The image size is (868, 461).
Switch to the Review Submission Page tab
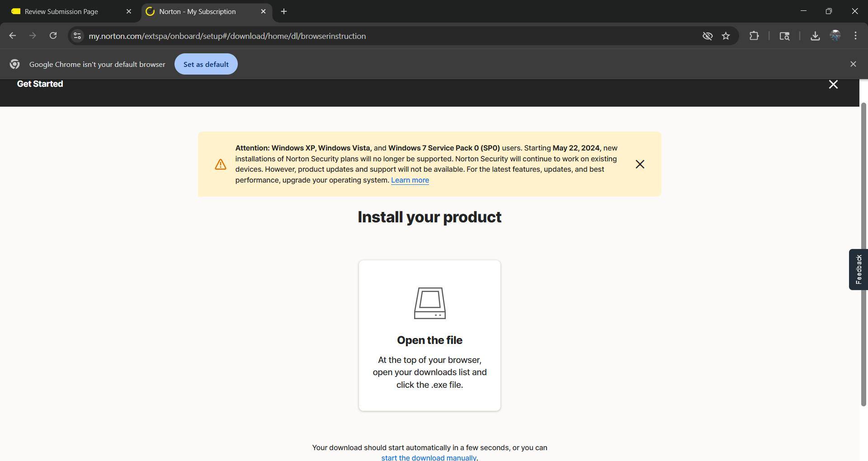click(61, 11)
